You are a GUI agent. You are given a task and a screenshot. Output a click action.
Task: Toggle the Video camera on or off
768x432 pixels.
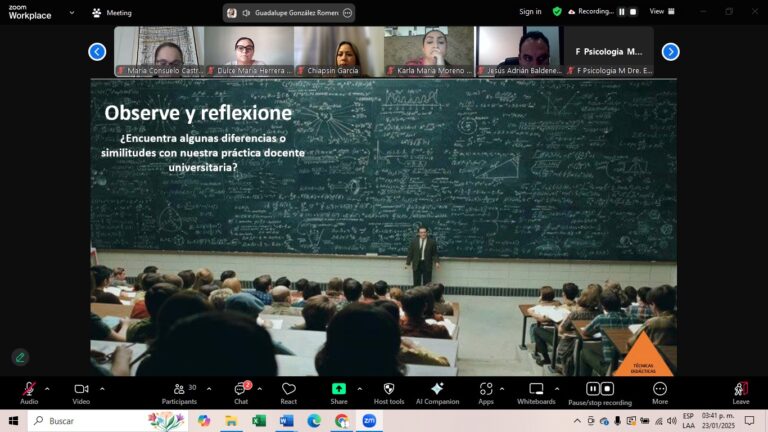point(81,394)
